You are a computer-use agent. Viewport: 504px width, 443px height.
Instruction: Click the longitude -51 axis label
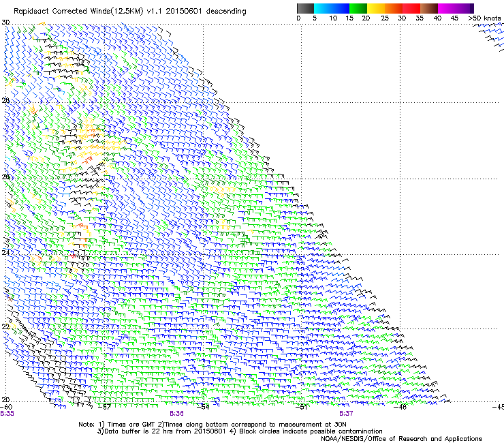tap(302, 407)
